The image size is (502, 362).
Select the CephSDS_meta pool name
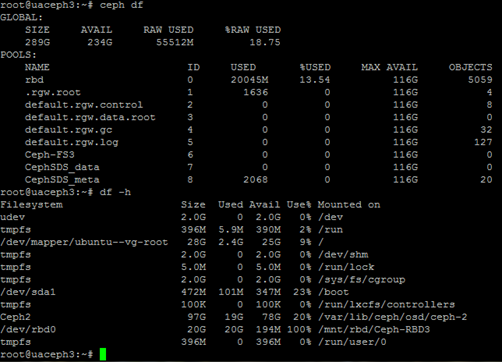(62, 180)
